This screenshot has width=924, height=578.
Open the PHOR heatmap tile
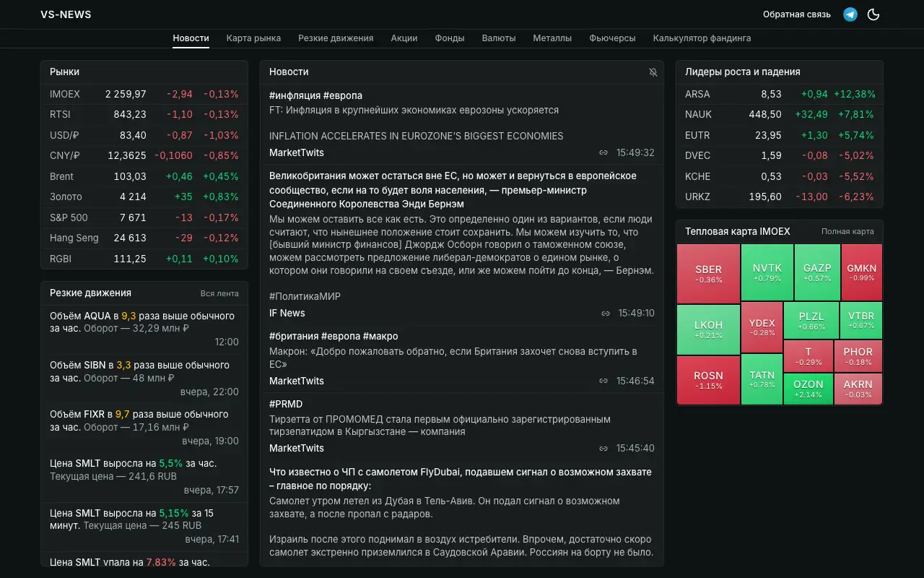[858, 356]
